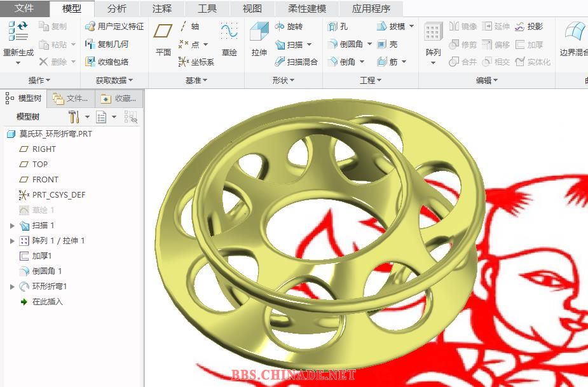Click the 阵列 (Pattern) icon
This screenshot has width=588, height=387.
click(433, 33)
